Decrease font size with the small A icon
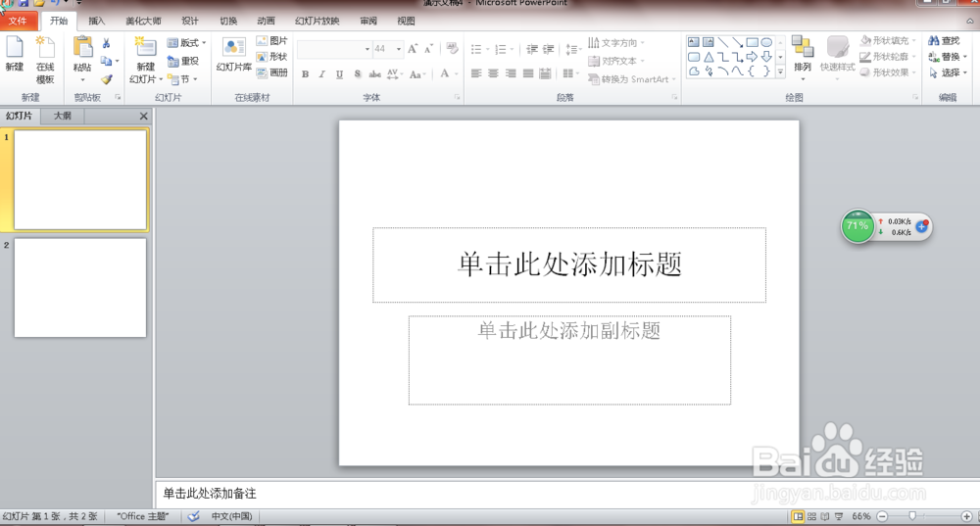This screenshot has height=526, width=980. tap(429, 49)
